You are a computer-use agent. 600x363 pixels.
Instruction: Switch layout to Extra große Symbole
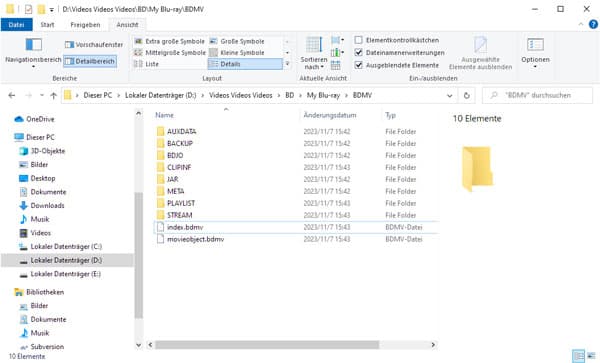(170, 41)
